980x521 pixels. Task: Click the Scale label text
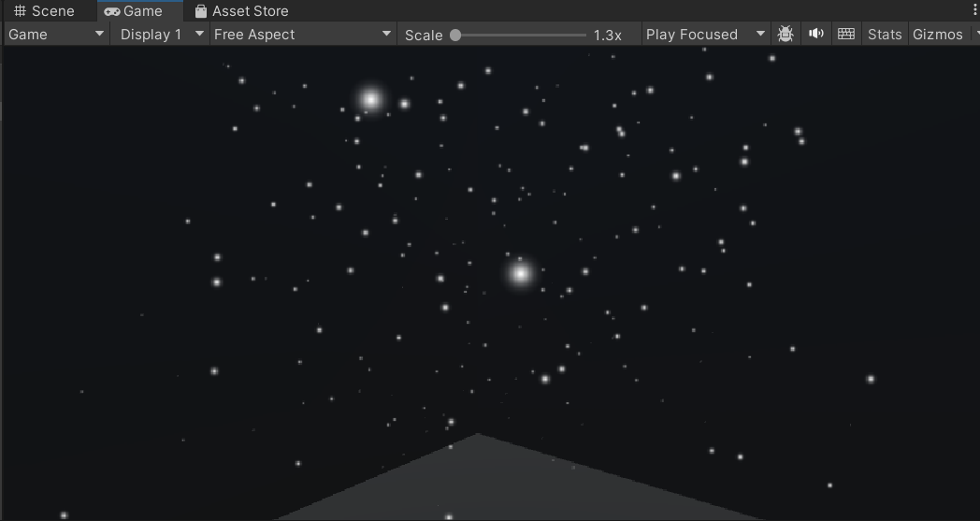pos(424,35)
